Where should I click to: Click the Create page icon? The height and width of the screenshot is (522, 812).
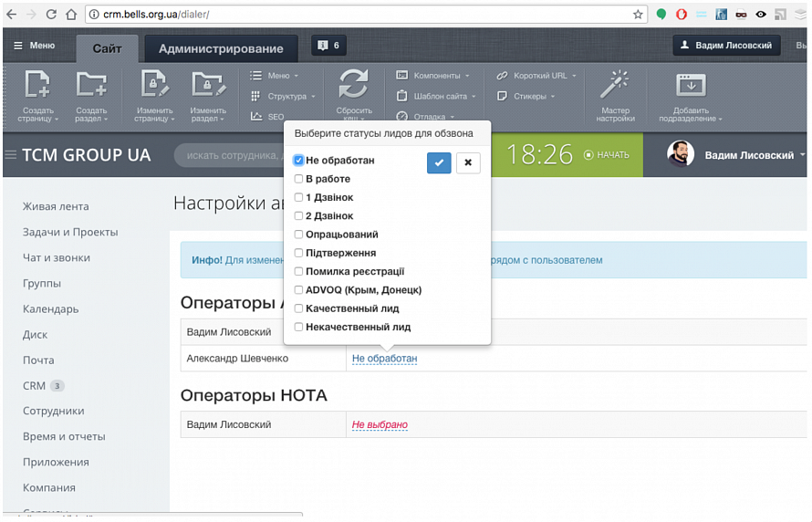coord(37,84)
